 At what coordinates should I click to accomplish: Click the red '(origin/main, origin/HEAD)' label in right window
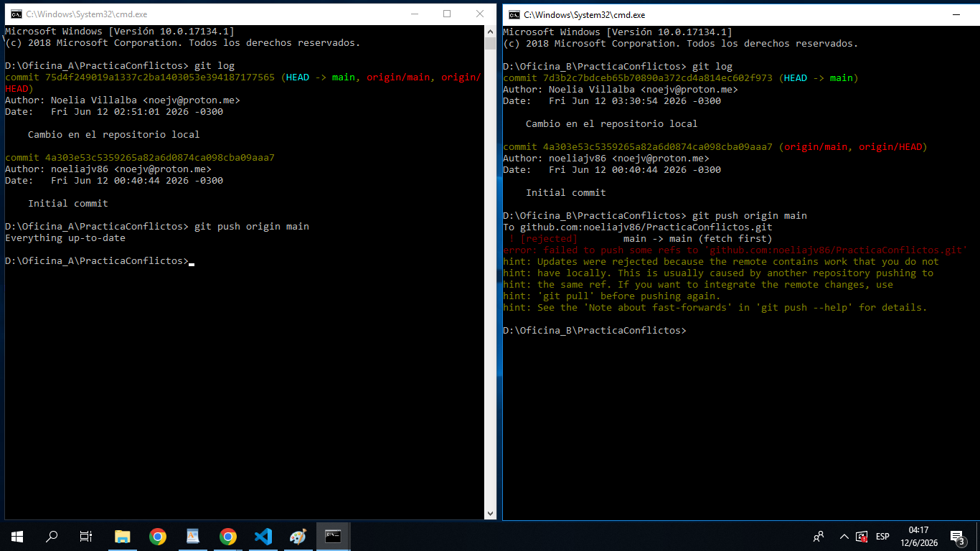853,146
